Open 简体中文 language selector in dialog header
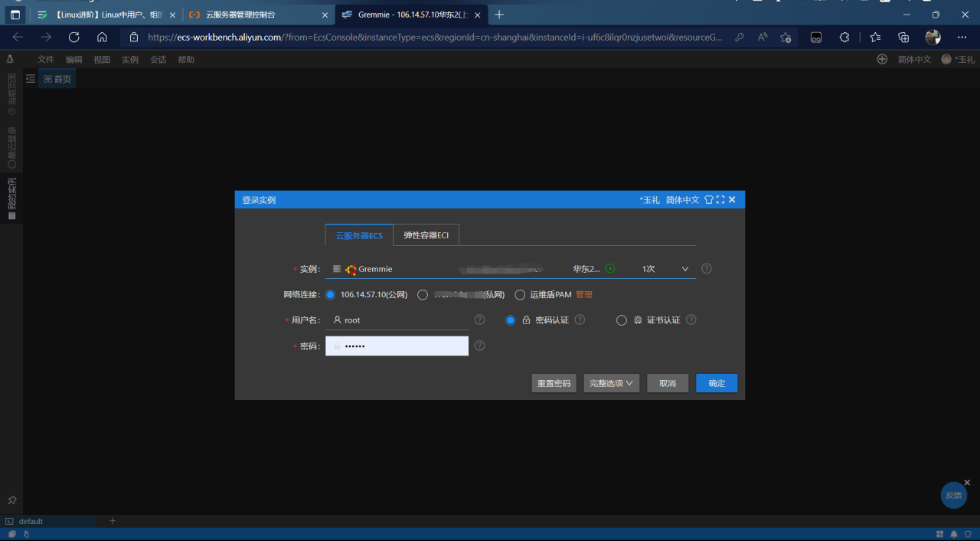This screenshot has height=541, width=980. (x=682, y=199)
